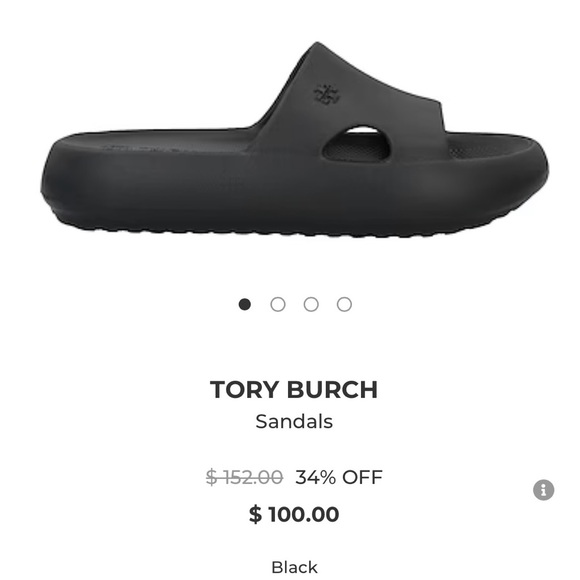Click the $100.00 sale price
This screenshot has width=580, height=580.
click(294, 514)
